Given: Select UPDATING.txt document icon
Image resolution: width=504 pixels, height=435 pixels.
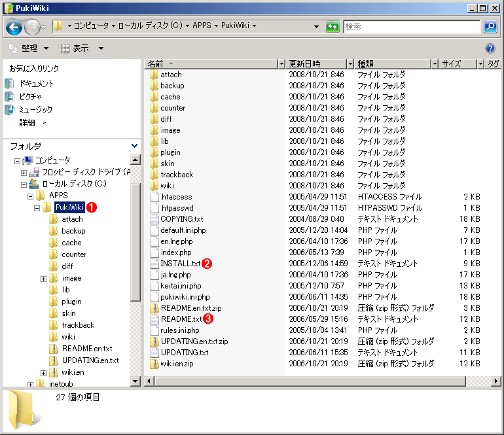Looking at the screenshot, I should pyautogui.click(x=155, y=353).
